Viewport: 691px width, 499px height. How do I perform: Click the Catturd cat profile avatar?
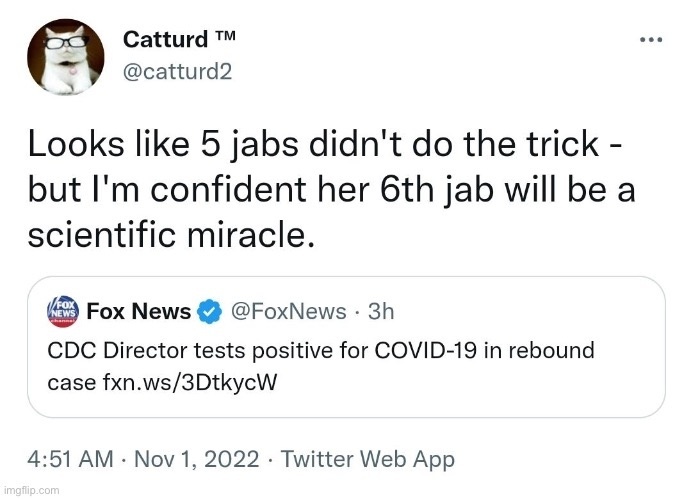[x=66, y=57]
